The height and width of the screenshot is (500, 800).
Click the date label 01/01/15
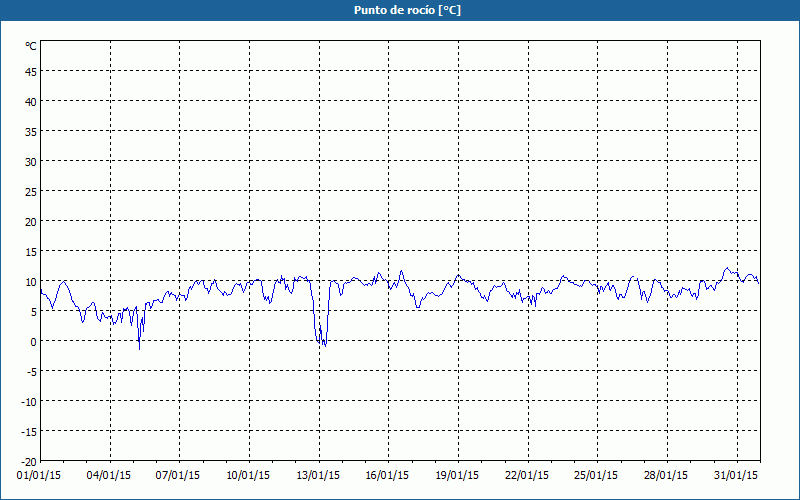[x=39, y=476]
